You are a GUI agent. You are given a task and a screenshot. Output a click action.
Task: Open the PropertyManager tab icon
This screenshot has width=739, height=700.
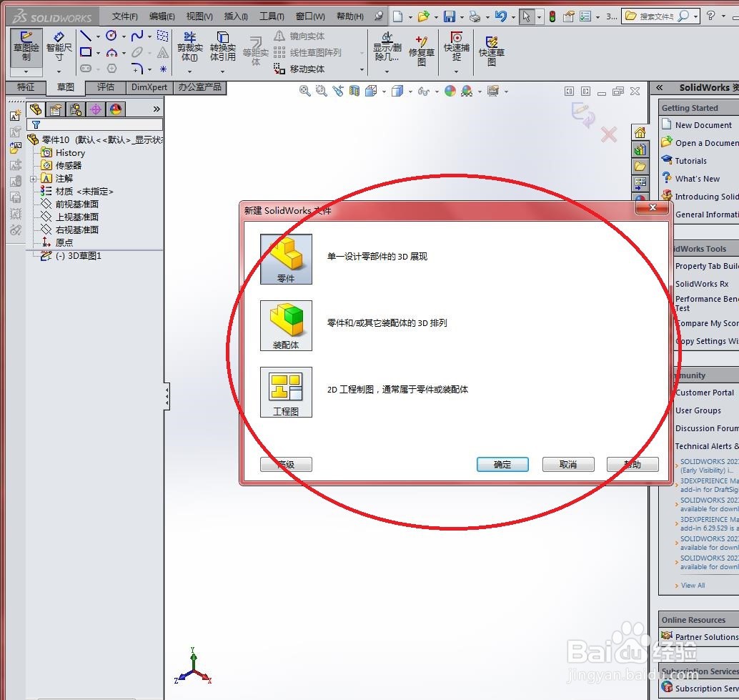(56, 110)
